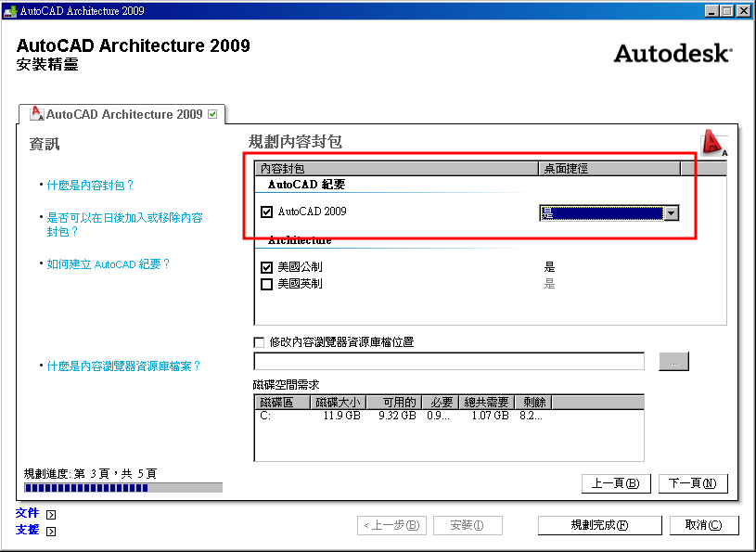
Task: Uncheck the AutoCAD 2009 checkbox
Action: [266, 212]
